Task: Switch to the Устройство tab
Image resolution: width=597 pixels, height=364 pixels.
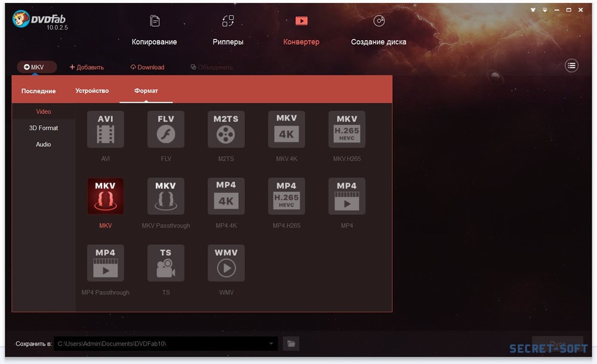Action: coord(92,91)
